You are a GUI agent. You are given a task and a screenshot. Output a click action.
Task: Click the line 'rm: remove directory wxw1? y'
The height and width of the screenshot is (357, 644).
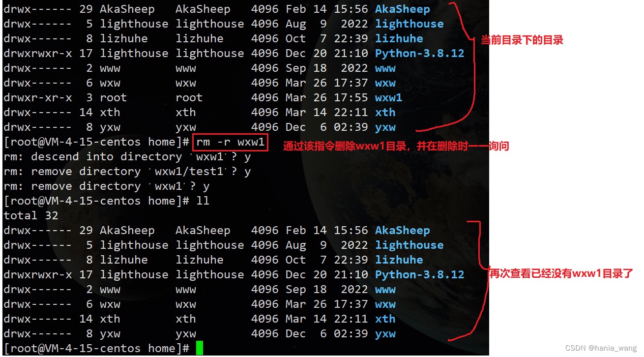107,186
